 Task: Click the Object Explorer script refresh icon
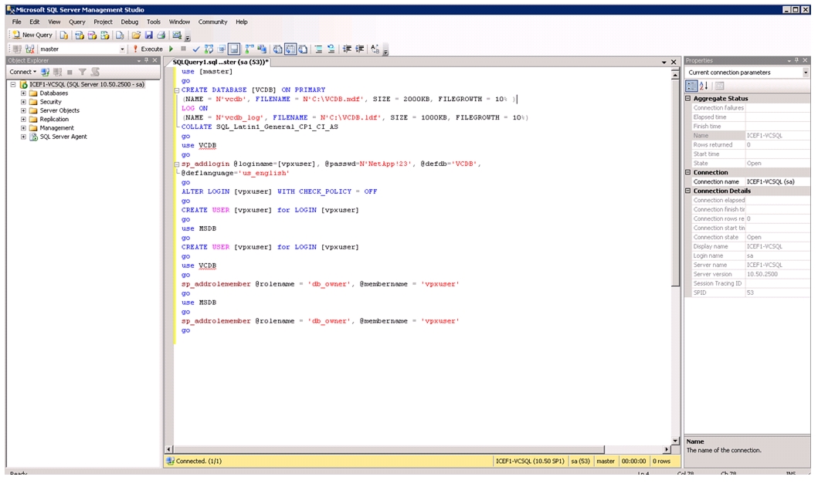pyautogui.click(x=95, y=72)
